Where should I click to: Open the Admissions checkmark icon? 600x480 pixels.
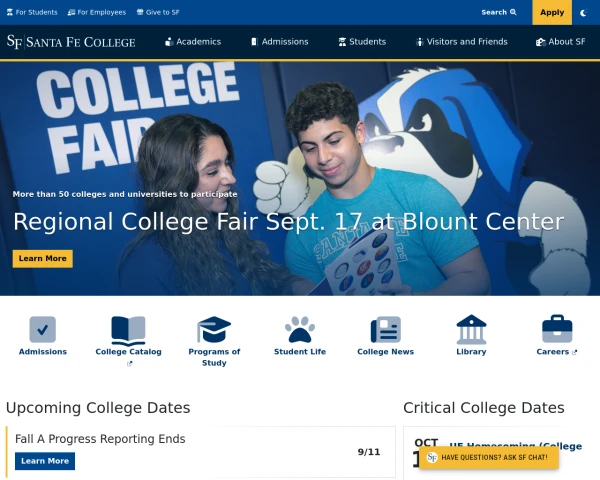click(43, 330)
